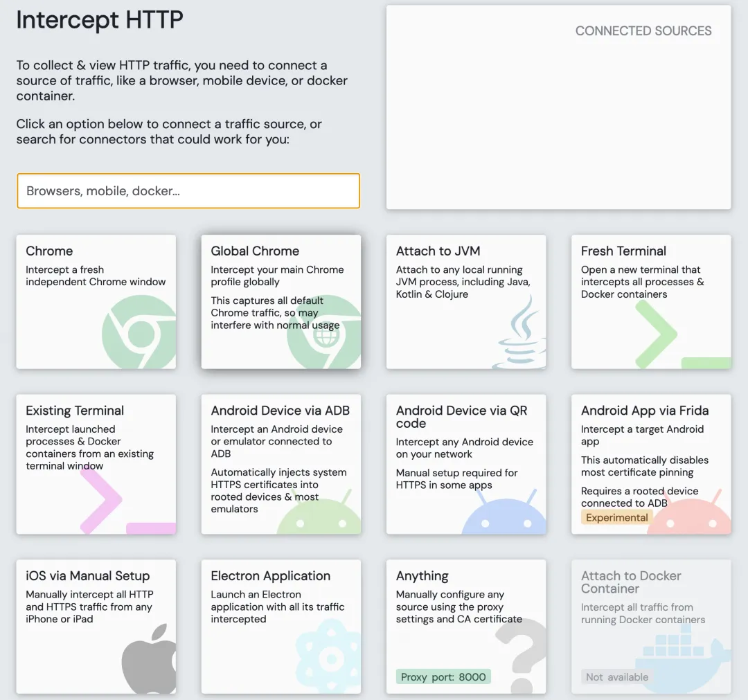Image resolution: width=748 pixels, height=700 pixels.
Task: Click the Chrome logo icon on Chrome card
Action: [x=139, y=337]
